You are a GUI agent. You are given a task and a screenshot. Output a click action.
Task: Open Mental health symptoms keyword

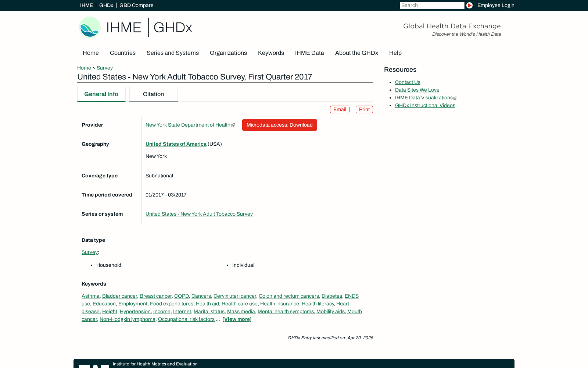(x=286, y=311)
